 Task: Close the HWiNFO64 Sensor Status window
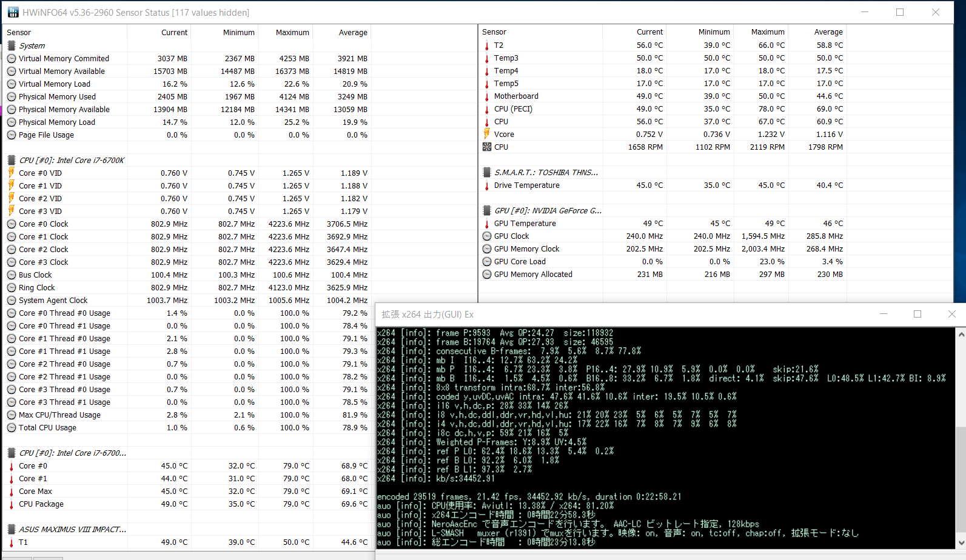[936, 12]
